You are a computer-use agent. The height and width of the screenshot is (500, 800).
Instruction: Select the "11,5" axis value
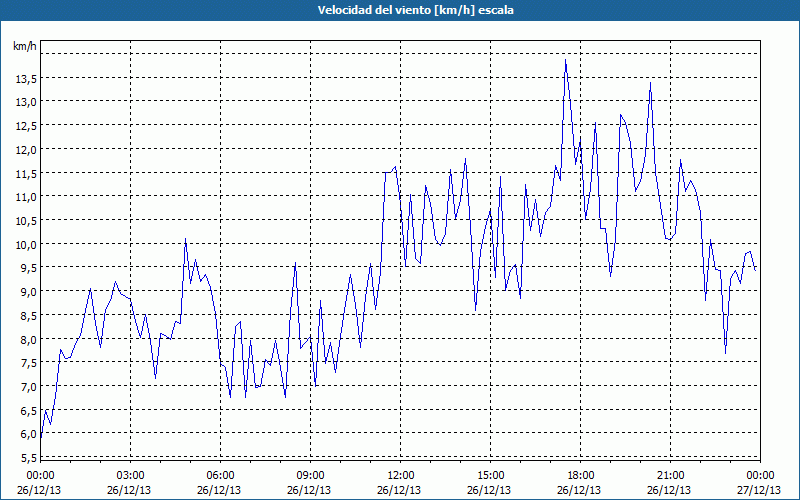[x=27, y=173]
